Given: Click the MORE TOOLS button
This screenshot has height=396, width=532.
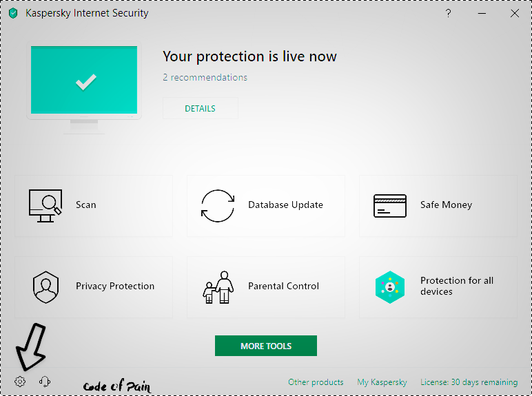Looking at the screenshot, I should [x=266, y=346].
